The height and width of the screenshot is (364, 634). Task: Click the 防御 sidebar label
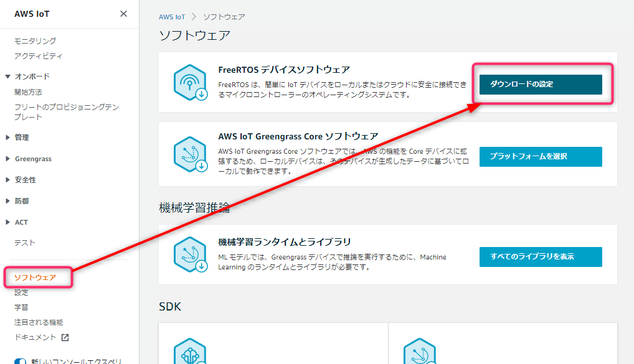pos(22,201)
